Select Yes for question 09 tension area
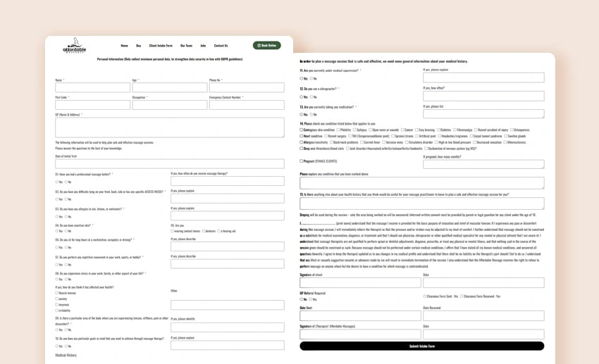Image resolution: width=599 pixels, height=364 pixels. [57, 330]
